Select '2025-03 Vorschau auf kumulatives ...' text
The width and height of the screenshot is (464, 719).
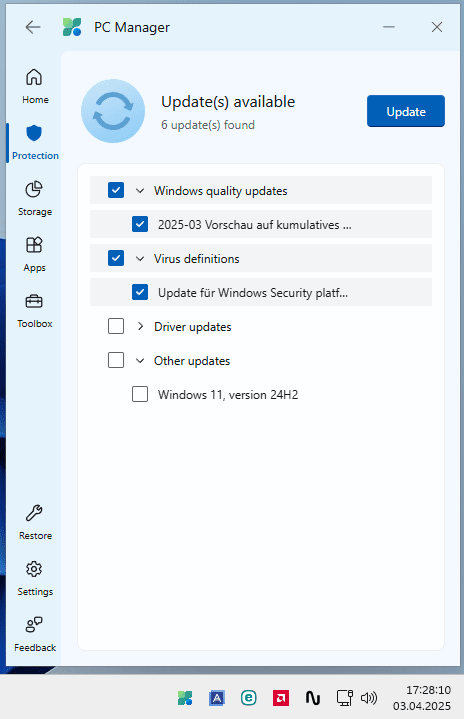254,225
